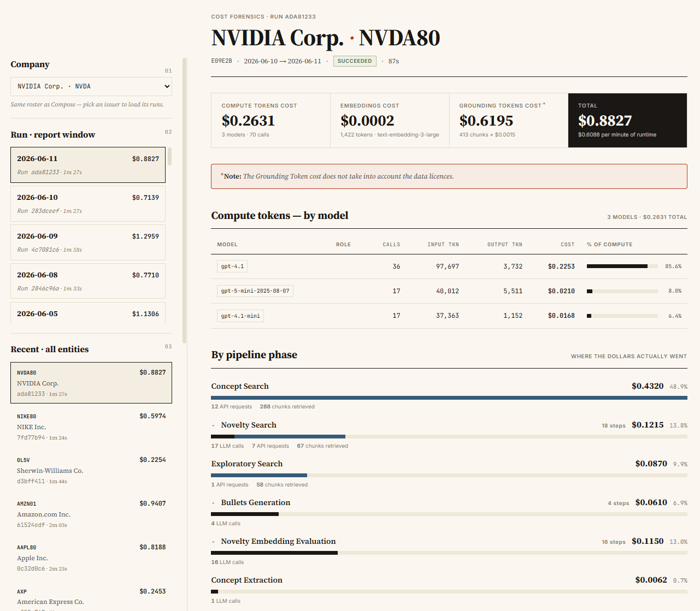The width and height of the screenshot is (700, 611).
Task: Click the Concept Extraction $0.0062 amount
Action: (651, 580)
